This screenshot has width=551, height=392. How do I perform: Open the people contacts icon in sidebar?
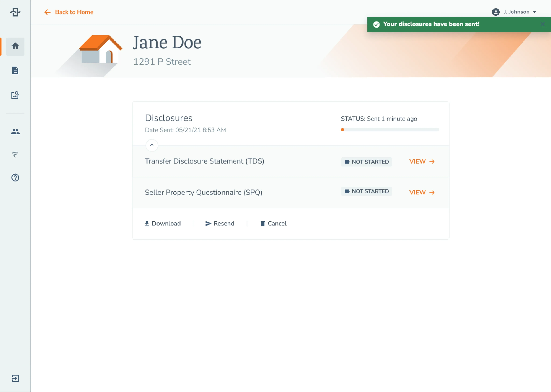(15, 132)
